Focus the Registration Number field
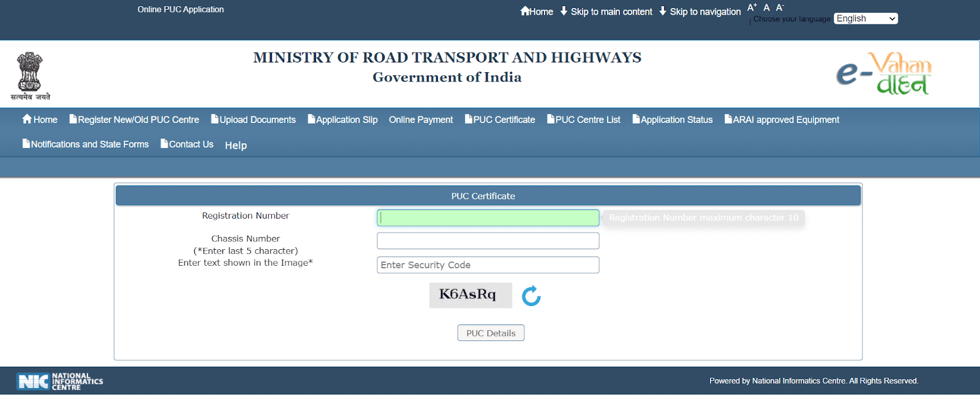Viewport: 980px width, 409px height. (488, 218)
